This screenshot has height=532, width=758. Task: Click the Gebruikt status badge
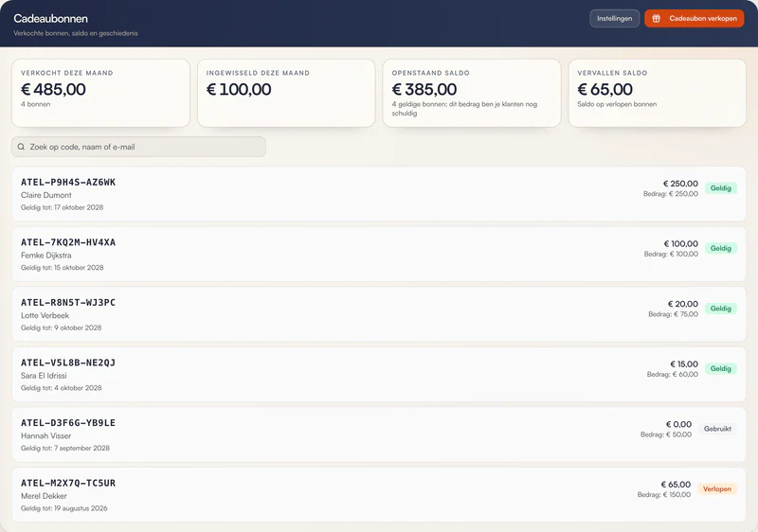pos(717,429)
